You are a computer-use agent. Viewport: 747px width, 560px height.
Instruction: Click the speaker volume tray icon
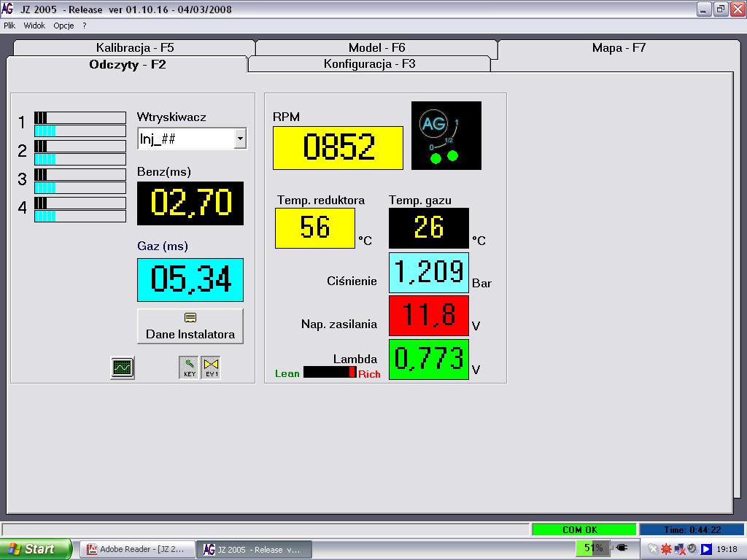(692, 548)
